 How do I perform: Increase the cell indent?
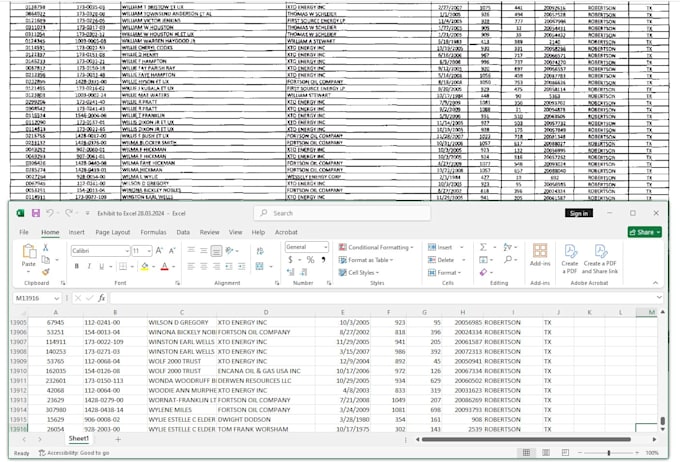242,266
